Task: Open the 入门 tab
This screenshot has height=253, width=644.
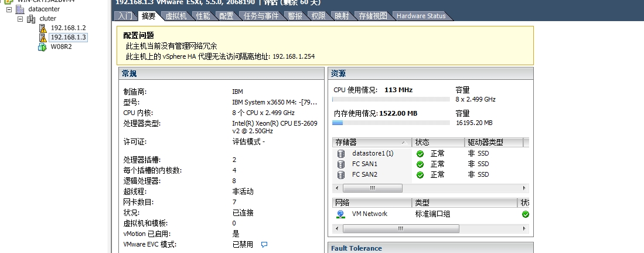Action: tap(125, 16)
